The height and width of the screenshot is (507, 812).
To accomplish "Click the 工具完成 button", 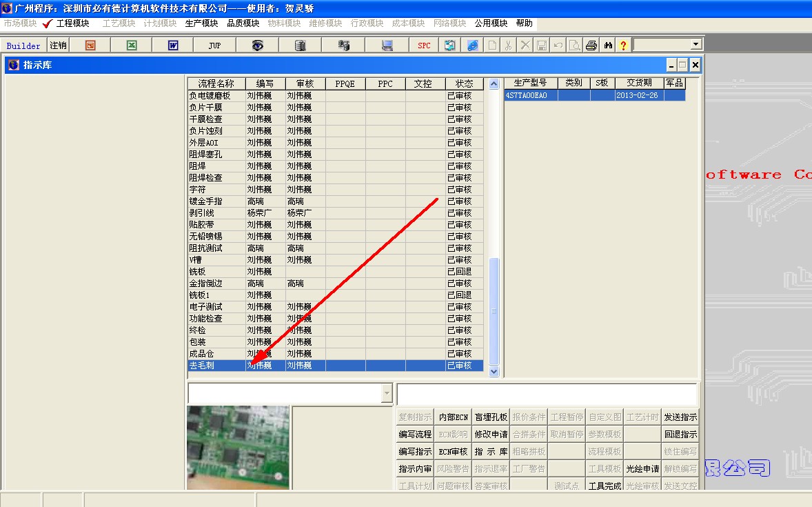I will click(x=605, y=486).
